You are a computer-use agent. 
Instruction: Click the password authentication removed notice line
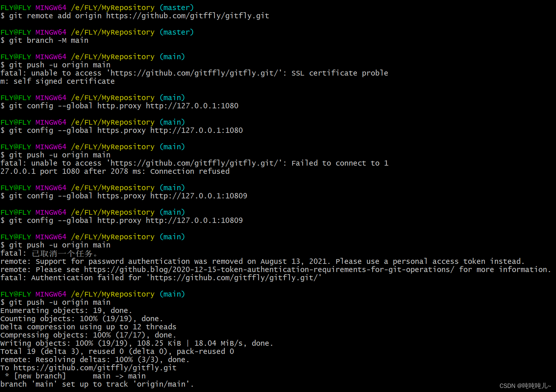click(262, 261)
